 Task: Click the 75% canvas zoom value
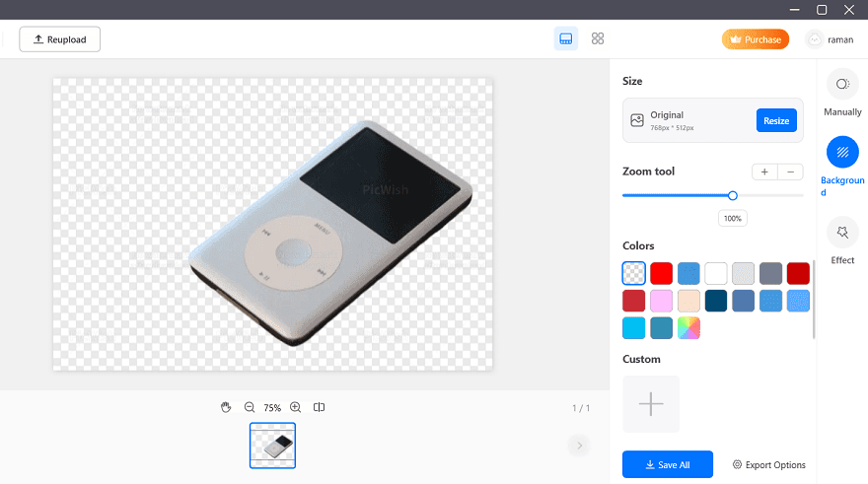point(272,408)
